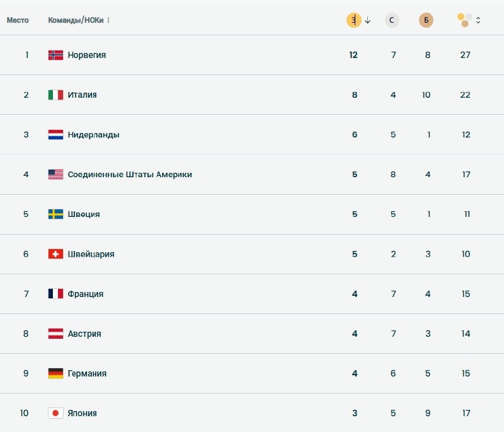This screenshot has width=504, height=432.
Task: Click the United States flag icon
Action: 55,174
